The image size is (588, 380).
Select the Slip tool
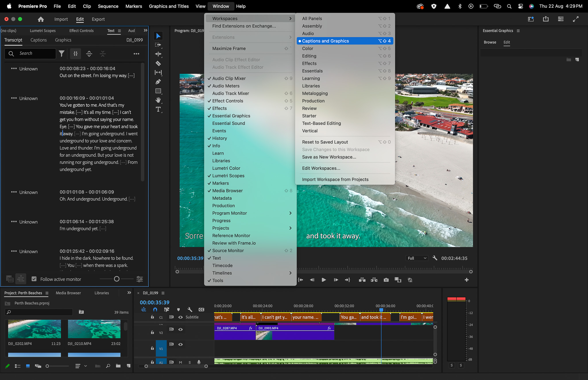[158, 72]
